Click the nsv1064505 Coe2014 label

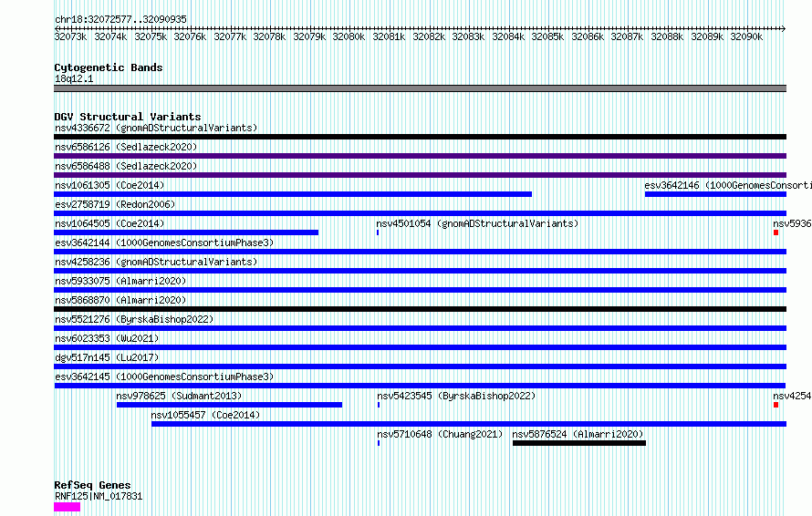click(109, 223)
